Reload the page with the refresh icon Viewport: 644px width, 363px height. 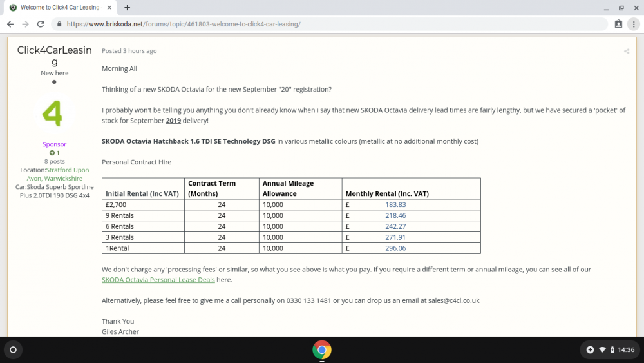tap(40, 25)
